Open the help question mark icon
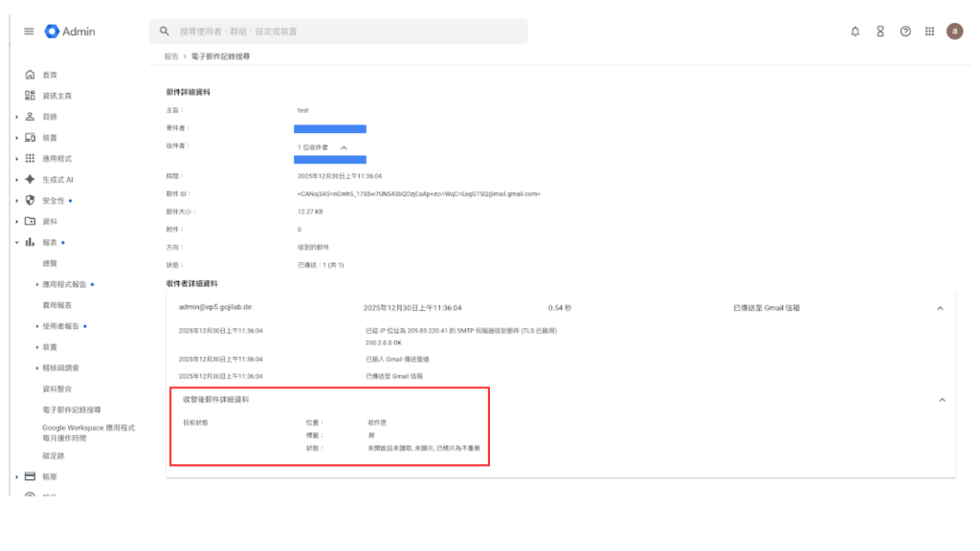This screenshot has width=980, height=551. click(905, 32)
